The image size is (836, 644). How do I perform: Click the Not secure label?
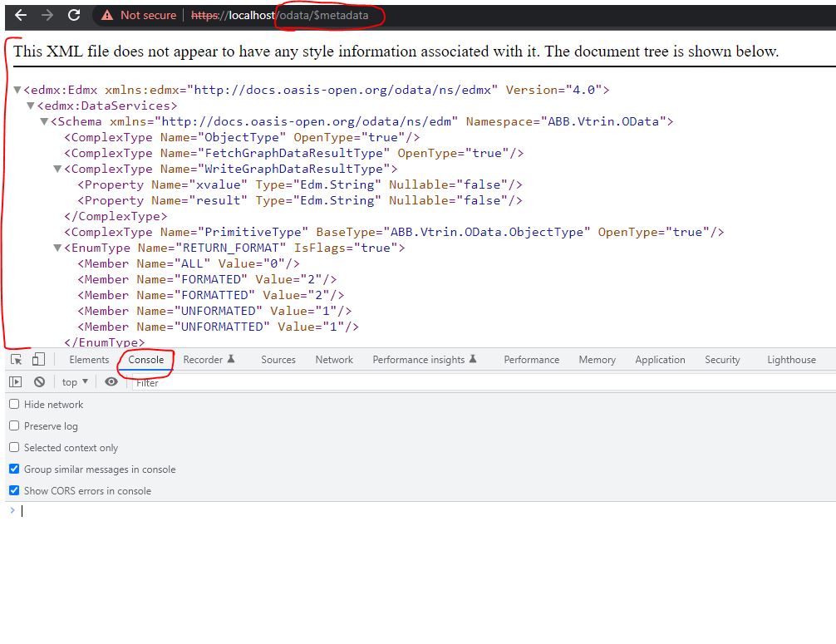coord(148,16)
